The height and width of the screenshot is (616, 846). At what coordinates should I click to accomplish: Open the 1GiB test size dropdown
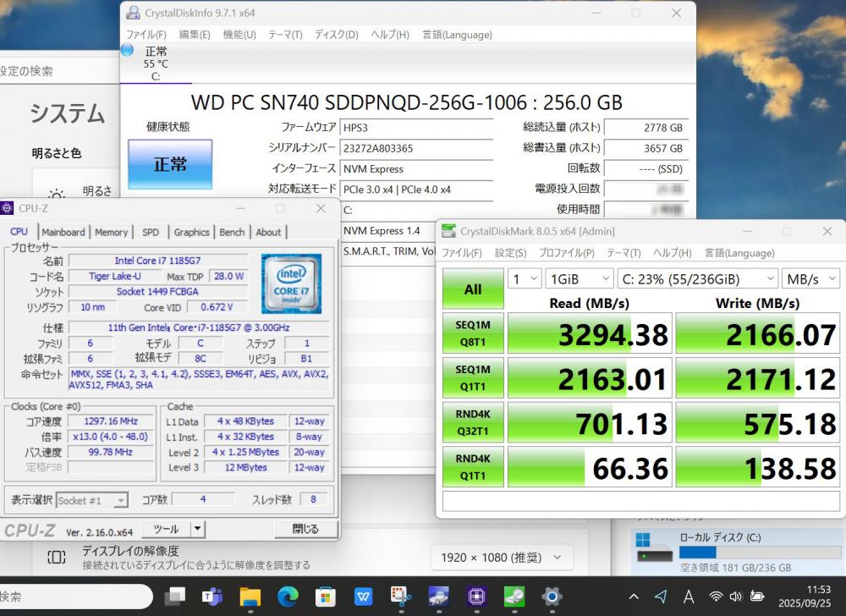(x=579, y=279)
